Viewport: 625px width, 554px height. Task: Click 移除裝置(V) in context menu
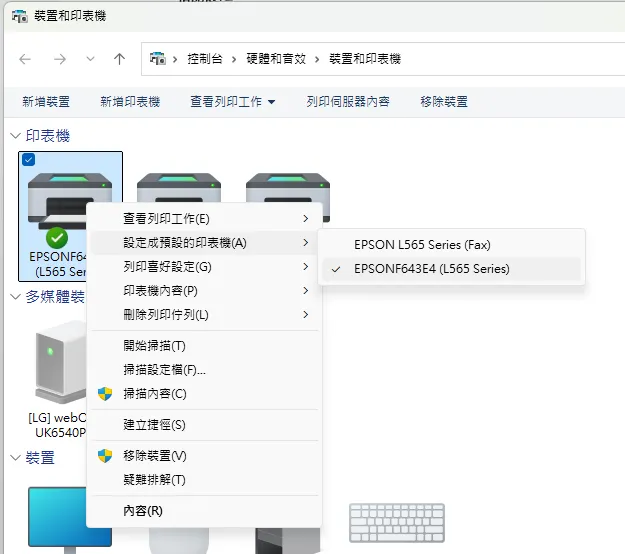tap(204, 456)
